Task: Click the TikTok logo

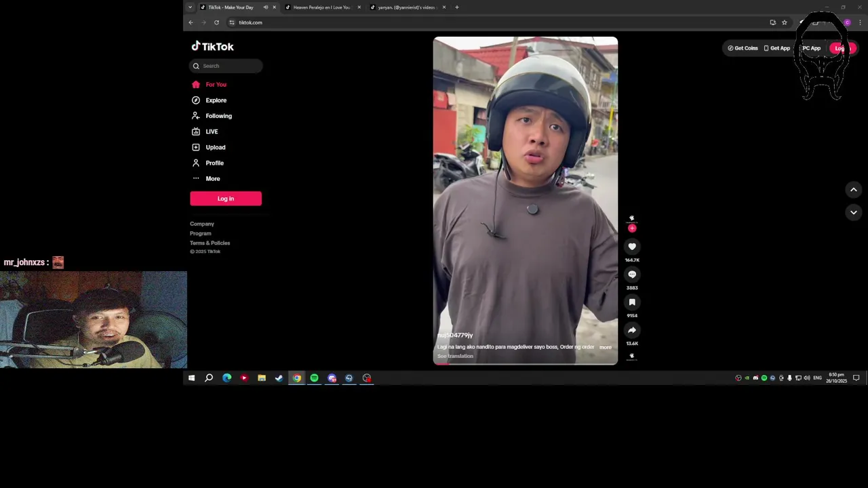Action: pos(212,46)
